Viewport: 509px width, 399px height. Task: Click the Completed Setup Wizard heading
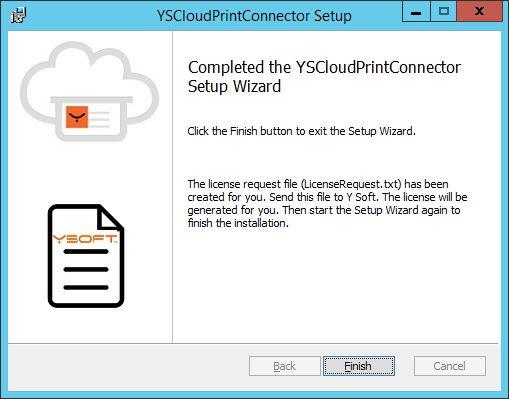[324, 77]
